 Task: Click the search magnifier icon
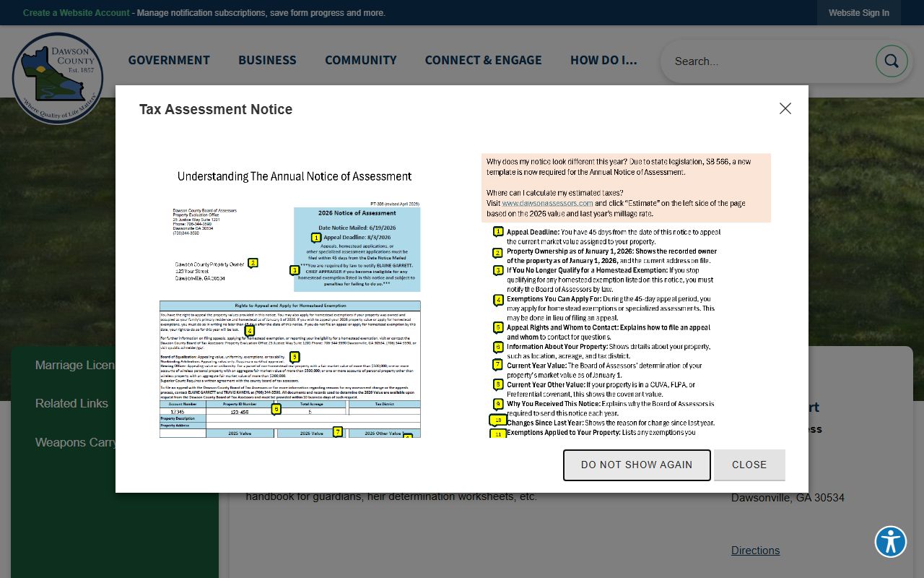click(892, 61)
